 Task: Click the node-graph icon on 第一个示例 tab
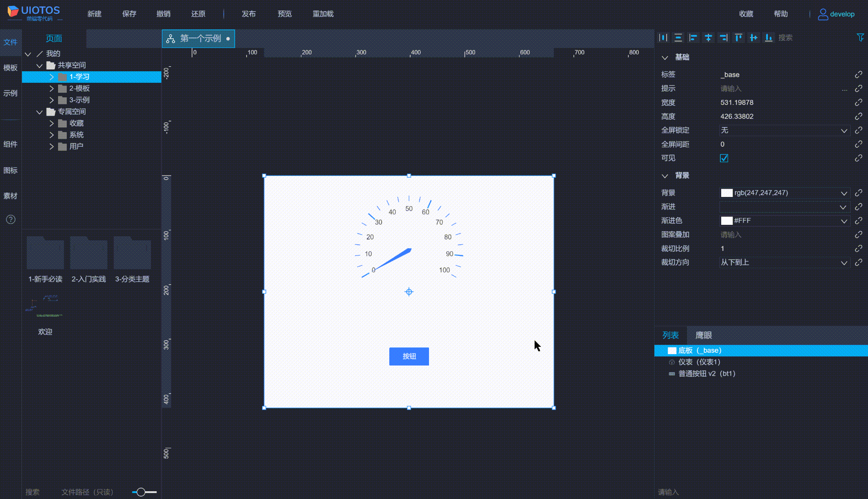pos(171,38)
